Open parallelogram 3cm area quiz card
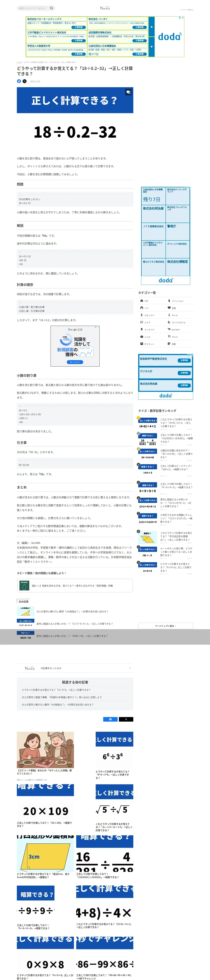210x980 pixels. point(45,857)
